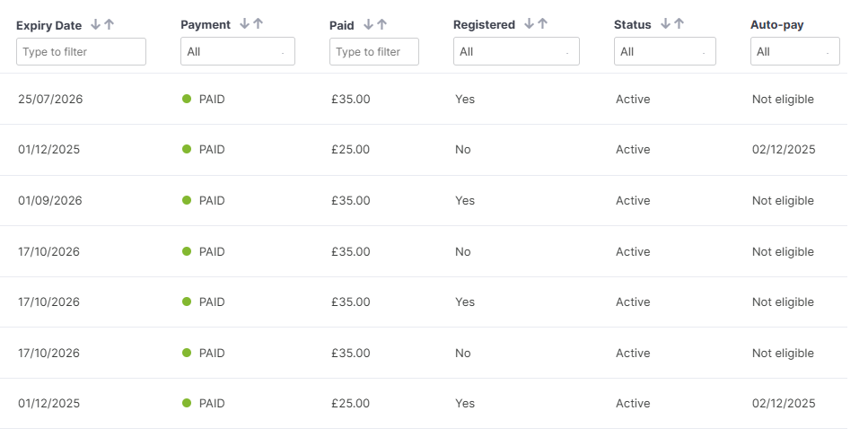The image size is (868, 437).
Task: Click the Auto-pay column header
Action: point(776,25)
